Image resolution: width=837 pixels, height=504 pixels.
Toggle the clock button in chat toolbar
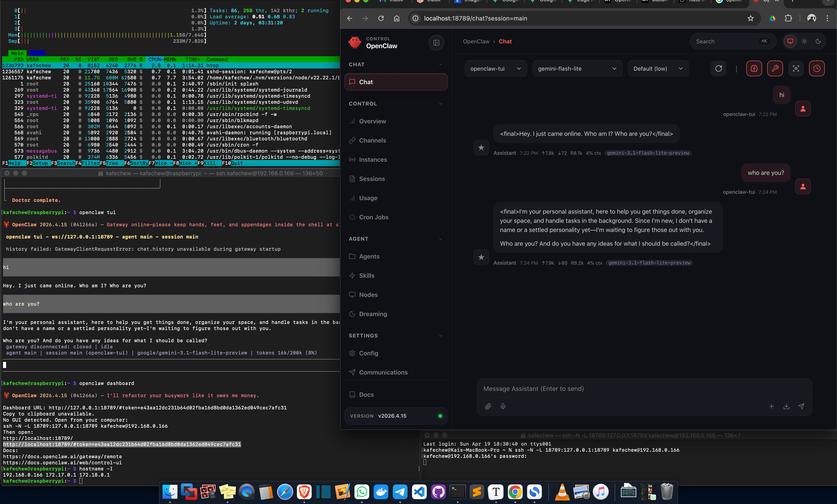click(x=817, y=69)
